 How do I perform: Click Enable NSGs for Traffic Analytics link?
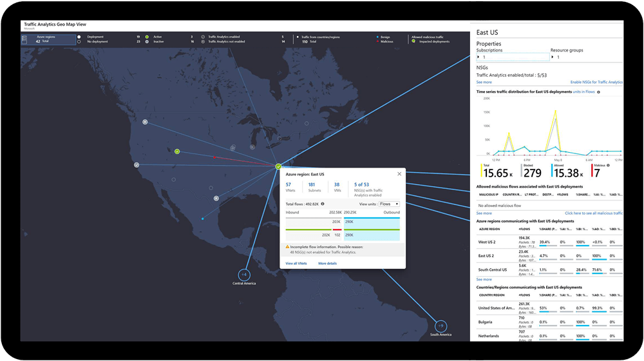click(596, 83)
